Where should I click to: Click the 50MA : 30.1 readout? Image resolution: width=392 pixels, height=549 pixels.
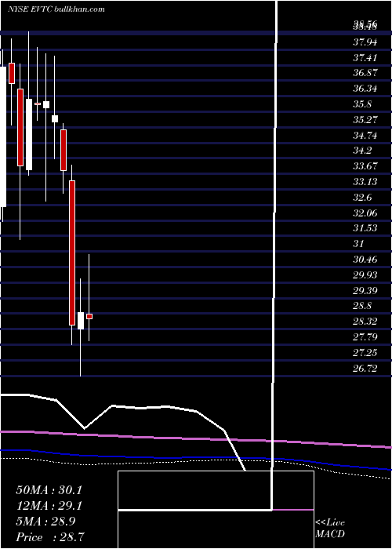tap(49, 490)
